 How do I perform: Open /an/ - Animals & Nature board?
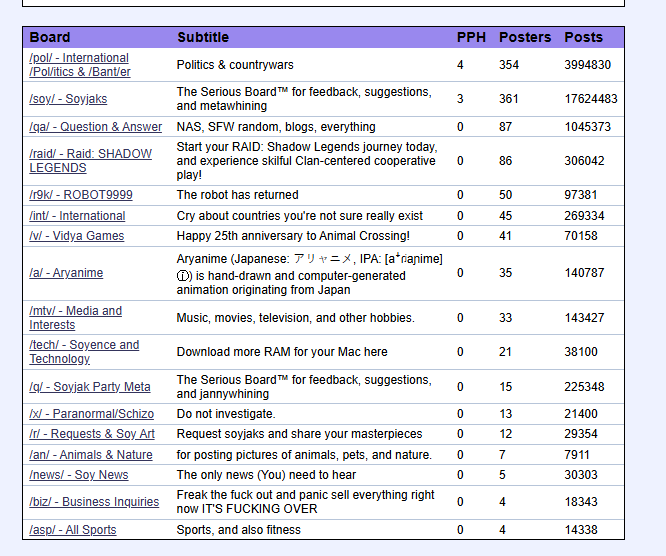pyautogui.click(x=90, y=454)
